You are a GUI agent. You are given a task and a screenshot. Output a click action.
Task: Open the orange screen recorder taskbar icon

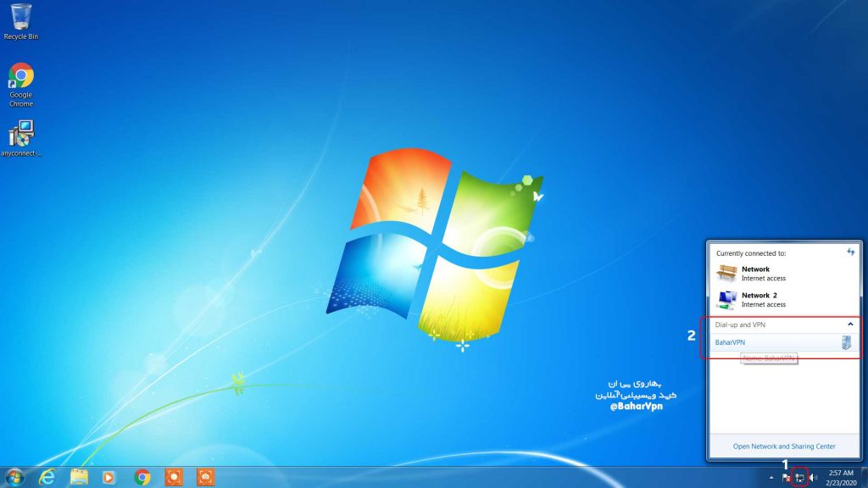pyautogui.click(x=174, y=477)
